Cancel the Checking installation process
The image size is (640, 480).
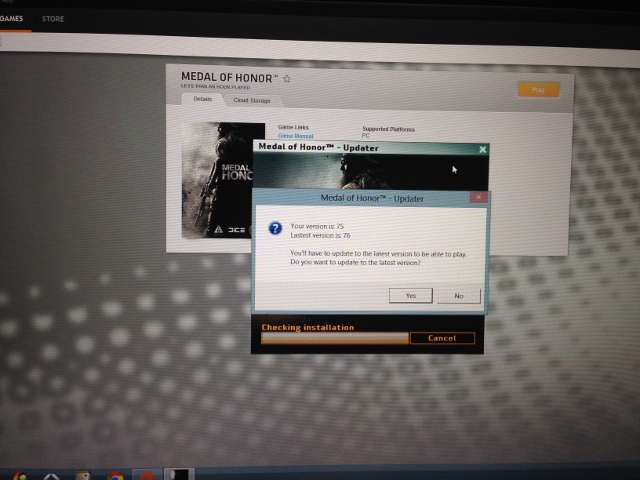point(442,338)
